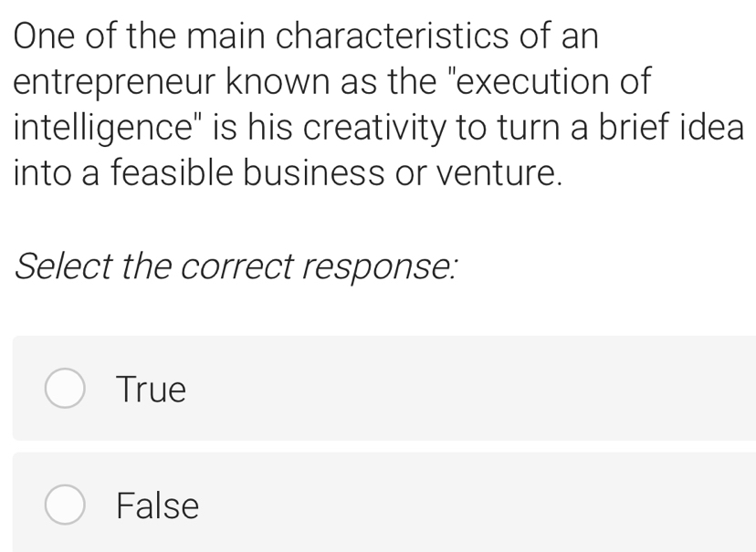756x552 pixels.
Task: Click the word "main" in first line
Action: click(x=224, y=36)
